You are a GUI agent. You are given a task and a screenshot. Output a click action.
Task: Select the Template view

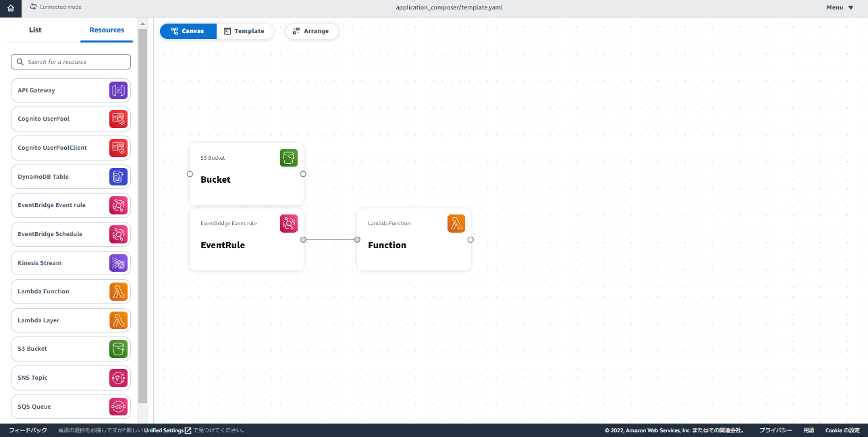click(x=244, y=31)
